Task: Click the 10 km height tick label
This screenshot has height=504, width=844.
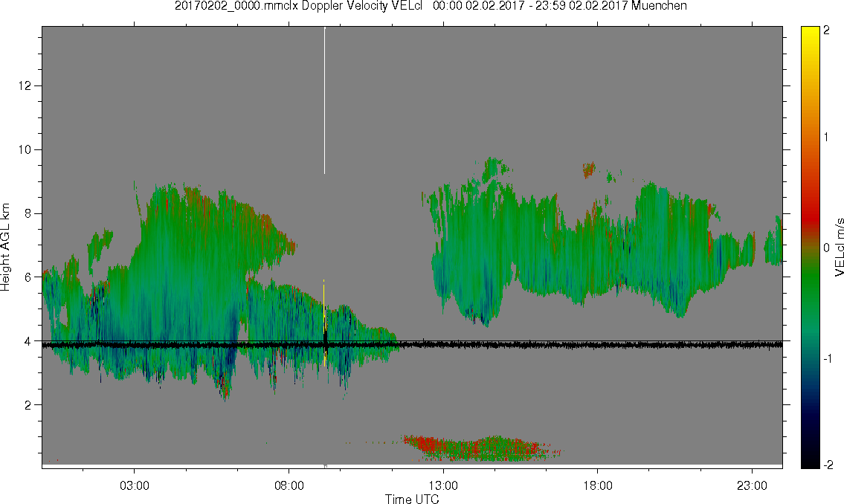Action: [x=25, y=149]
